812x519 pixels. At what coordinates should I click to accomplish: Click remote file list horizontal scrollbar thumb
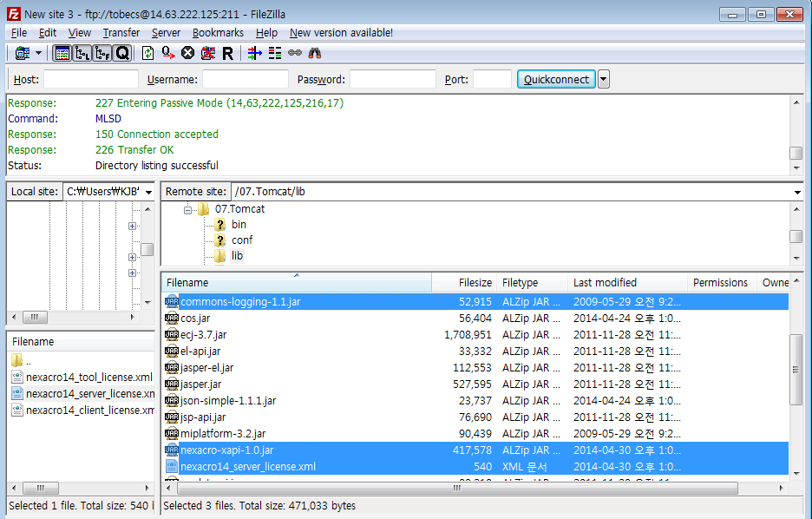point(457,488)
